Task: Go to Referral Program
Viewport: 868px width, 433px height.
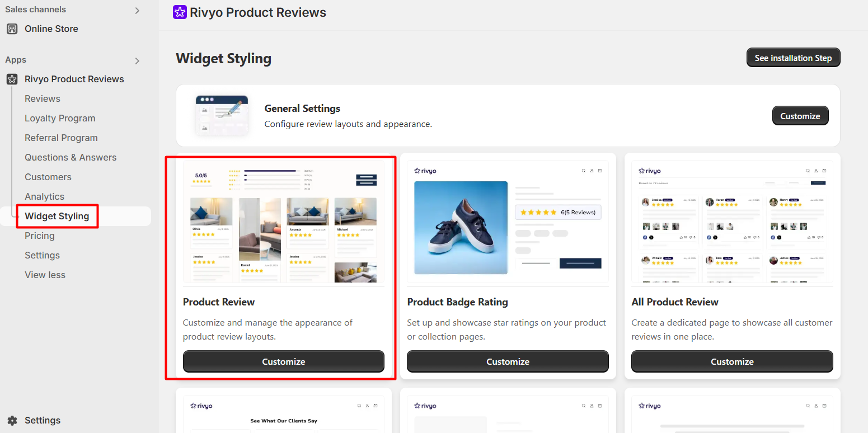Action: [x=61, y=138]
